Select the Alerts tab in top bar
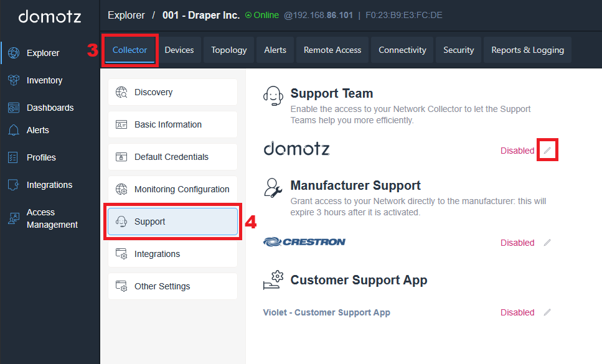Image resolution: width=602 pixels, height=364 pixels. 275,50
